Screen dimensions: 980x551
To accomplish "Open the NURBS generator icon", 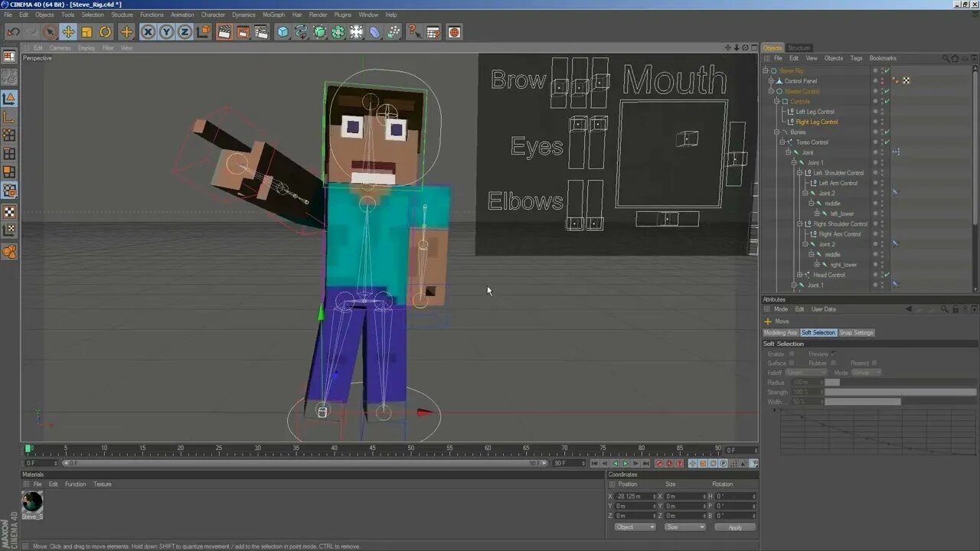I will tap(320, 32).
